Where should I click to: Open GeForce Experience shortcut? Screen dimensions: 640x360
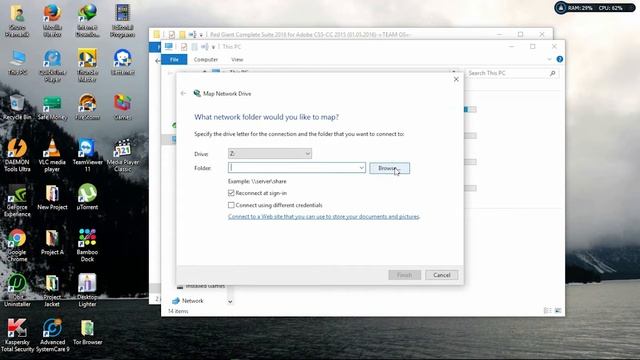17,200
